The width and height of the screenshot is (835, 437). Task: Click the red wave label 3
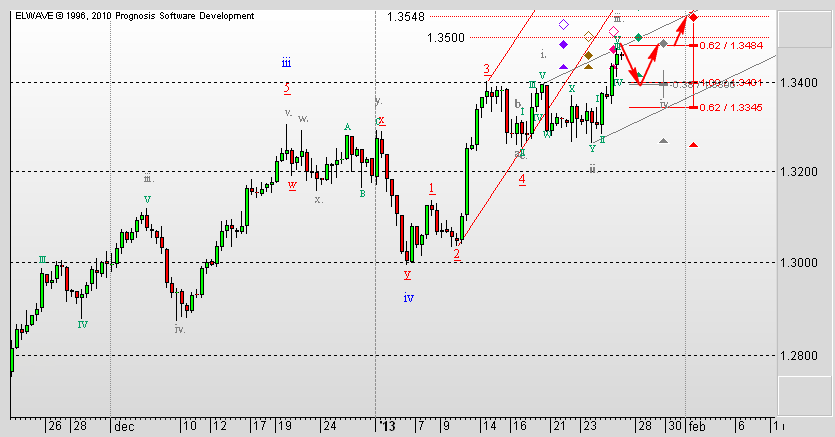coord(486,69)
